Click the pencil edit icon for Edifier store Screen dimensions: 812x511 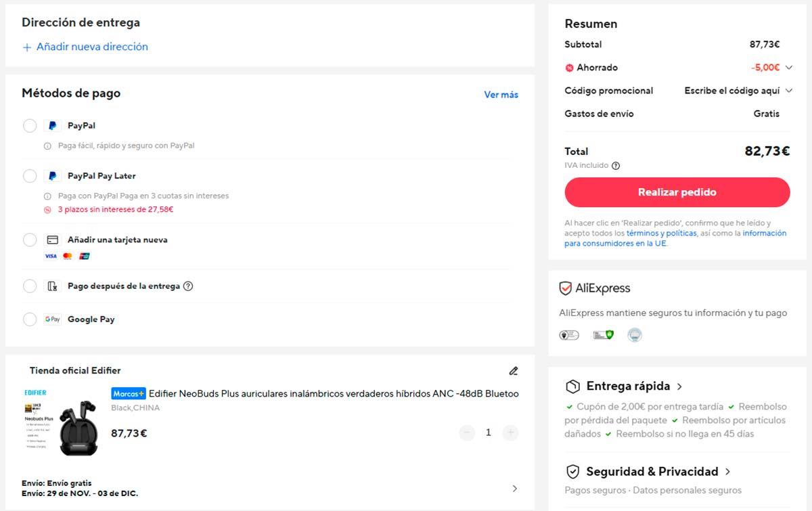coord(514,371)
